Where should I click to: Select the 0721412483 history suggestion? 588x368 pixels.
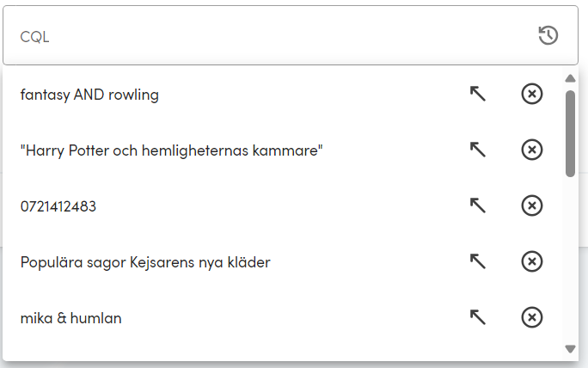[x=58, y=206]
